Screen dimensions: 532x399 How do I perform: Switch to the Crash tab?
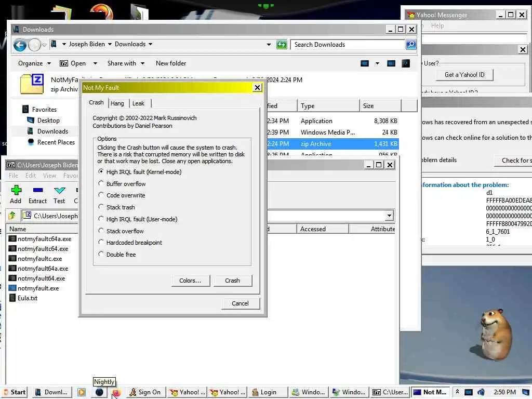click(x=96, y=102)
